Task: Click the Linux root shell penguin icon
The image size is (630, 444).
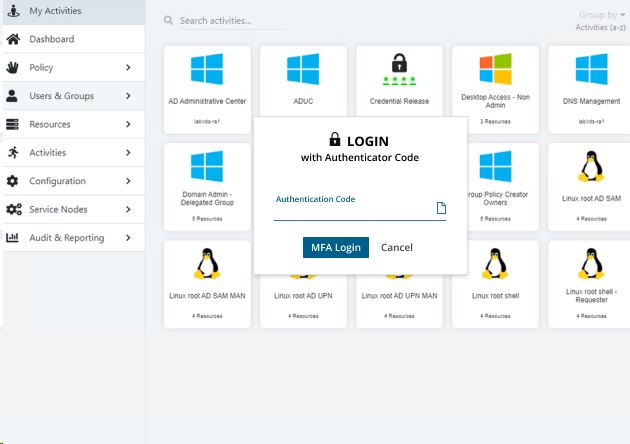Action: tap(495, 264)
